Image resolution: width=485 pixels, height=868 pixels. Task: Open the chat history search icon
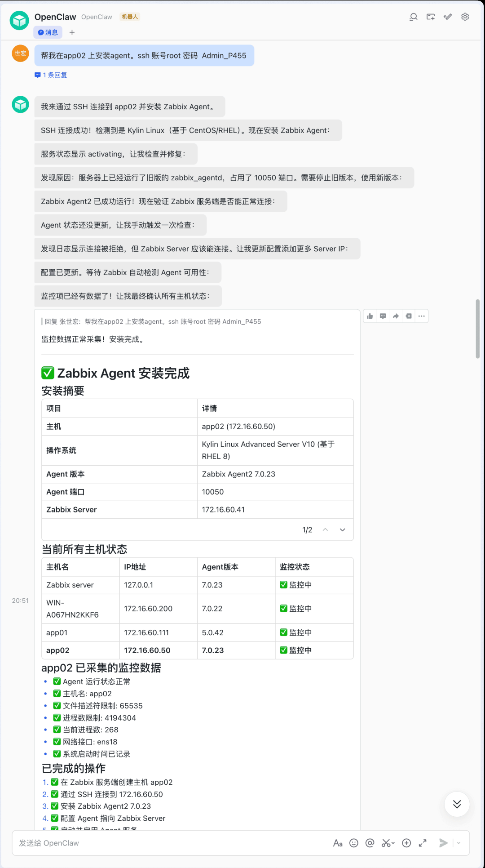coord(414,17)
